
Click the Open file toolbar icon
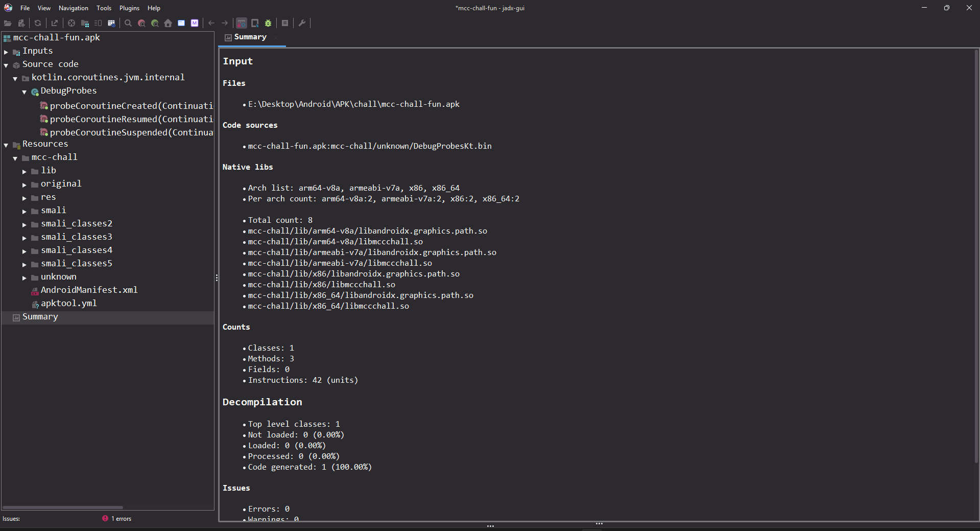[x=8, y=23]
